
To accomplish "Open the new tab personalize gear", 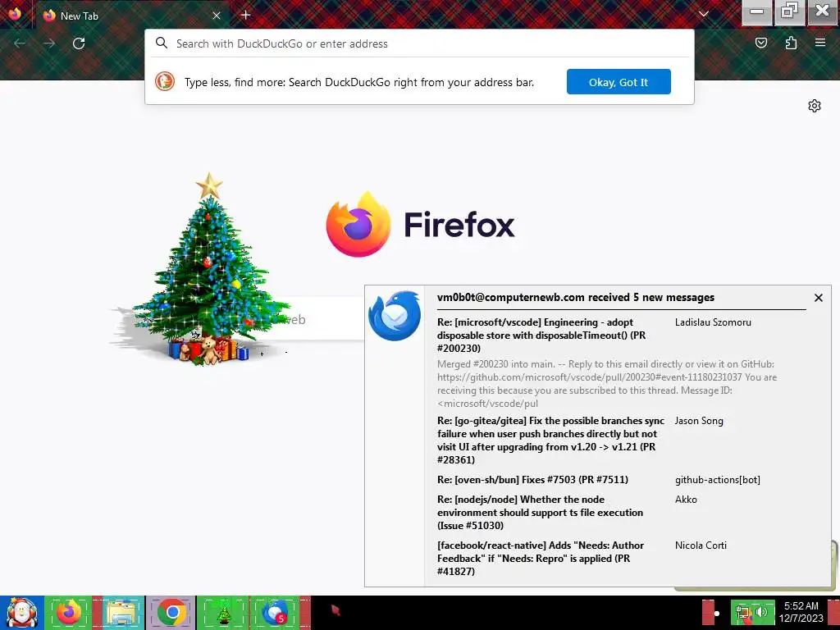I will pos(815,106).
